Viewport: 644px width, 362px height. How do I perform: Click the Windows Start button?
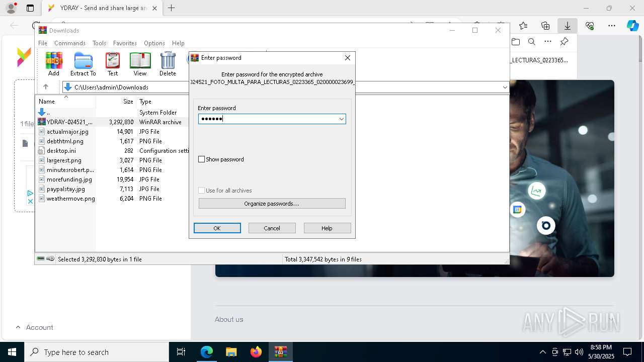coord(12,352)
